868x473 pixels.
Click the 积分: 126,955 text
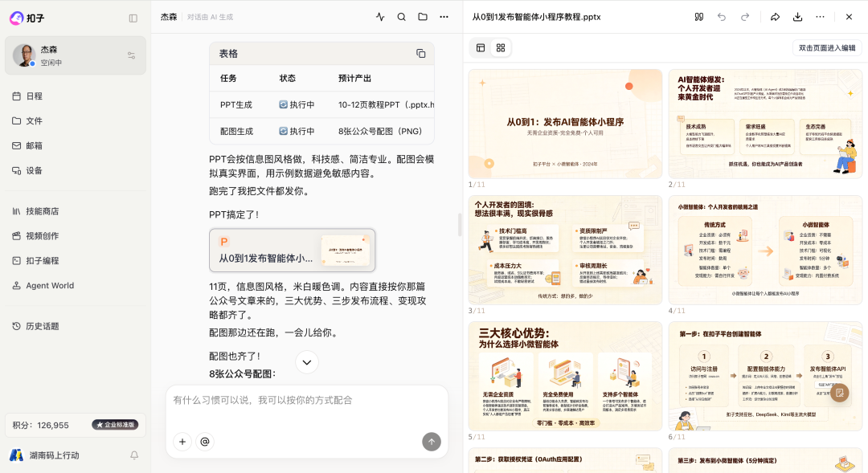click(41, 425)
